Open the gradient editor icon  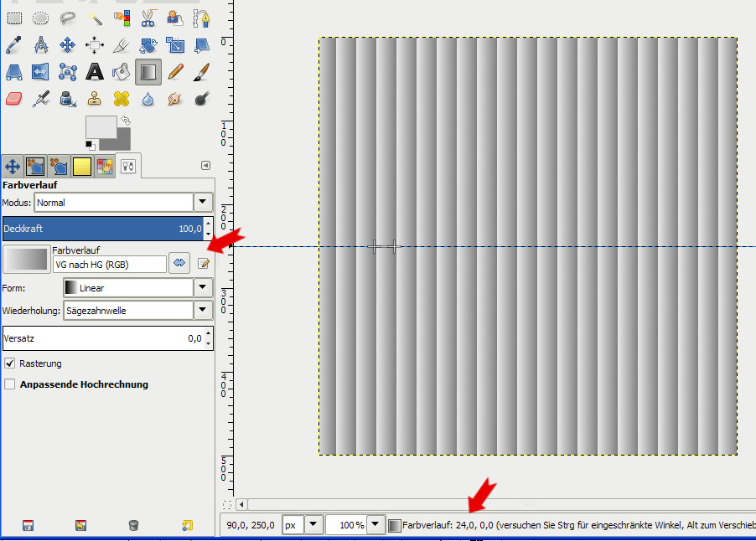(x=204, y=264)
